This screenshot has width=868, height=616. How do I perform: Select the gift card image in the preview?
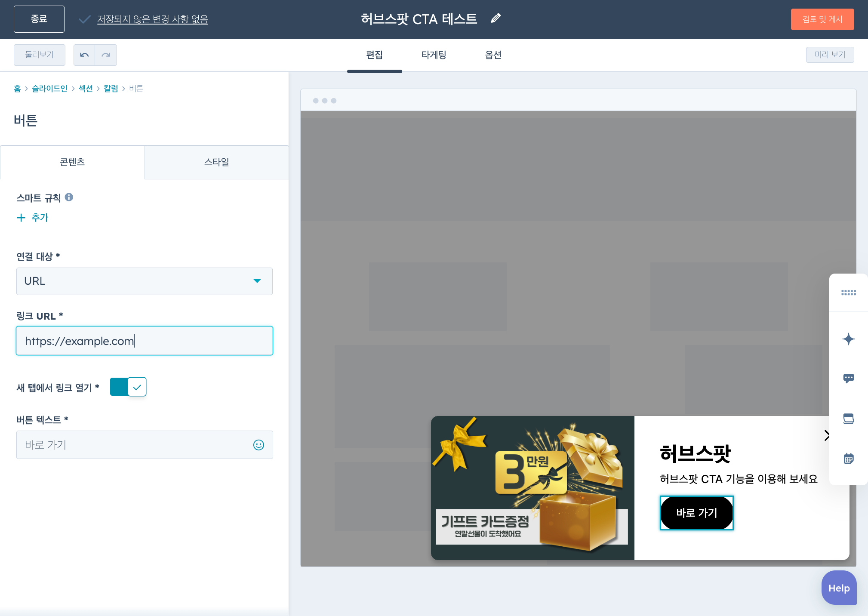532,488
